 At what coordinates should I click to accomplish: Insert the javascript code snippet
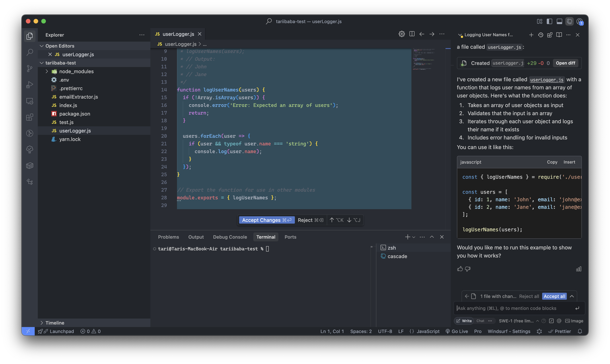pyautogui.click(x=569, y=162)
